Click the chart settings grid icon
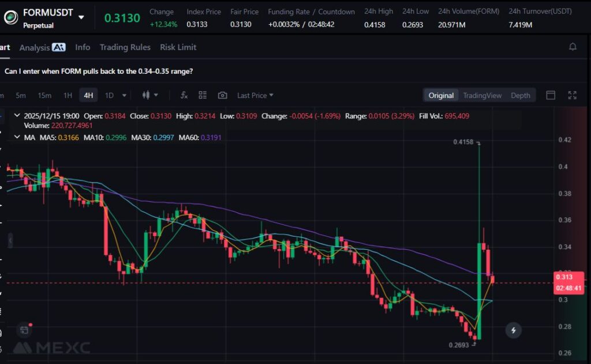This screenshot has width=591, height=364. [203, 95]
